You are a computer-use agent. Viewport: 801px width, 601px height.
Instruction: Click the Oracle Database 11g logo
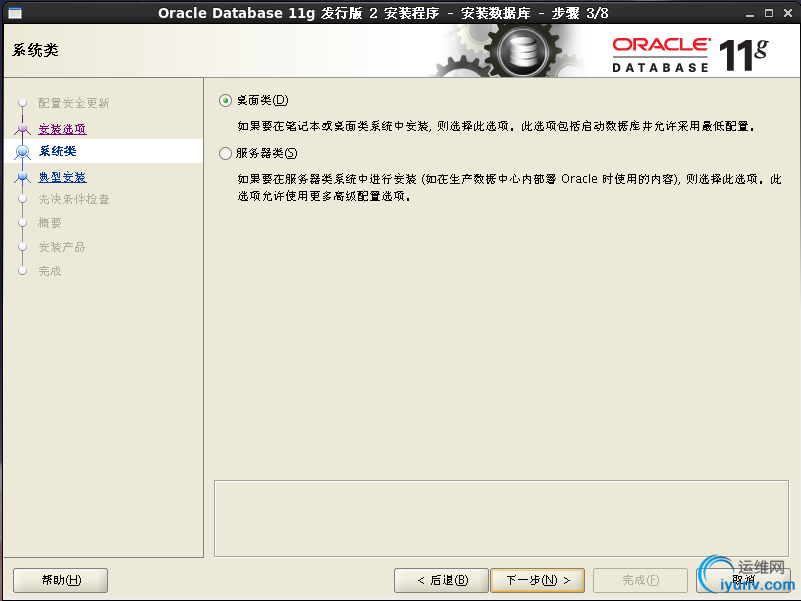tap(690, 55)
